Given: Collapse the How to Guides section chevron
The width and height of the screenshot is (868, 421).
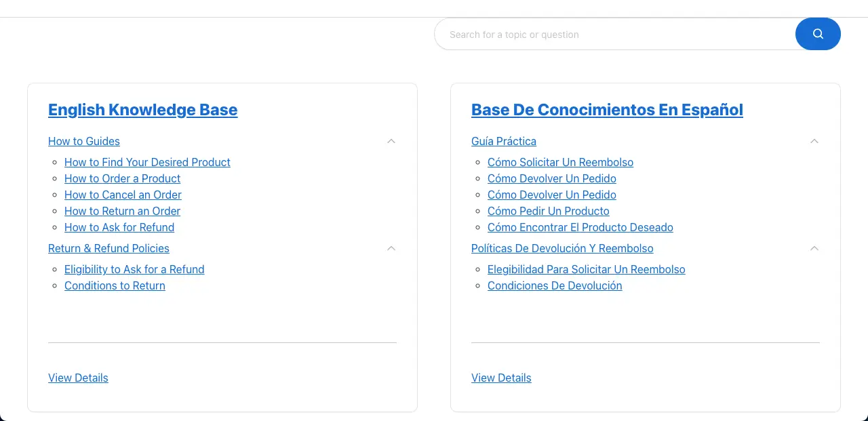Looking at the screenshot, I should click(391, 141).
